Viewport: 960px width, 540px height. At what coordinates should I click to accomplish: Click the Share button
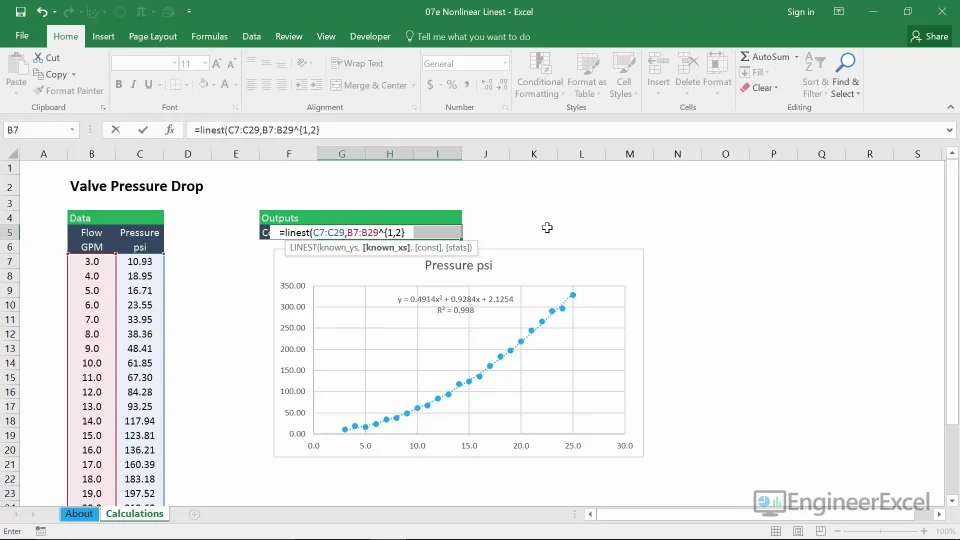tap(929, 36)
